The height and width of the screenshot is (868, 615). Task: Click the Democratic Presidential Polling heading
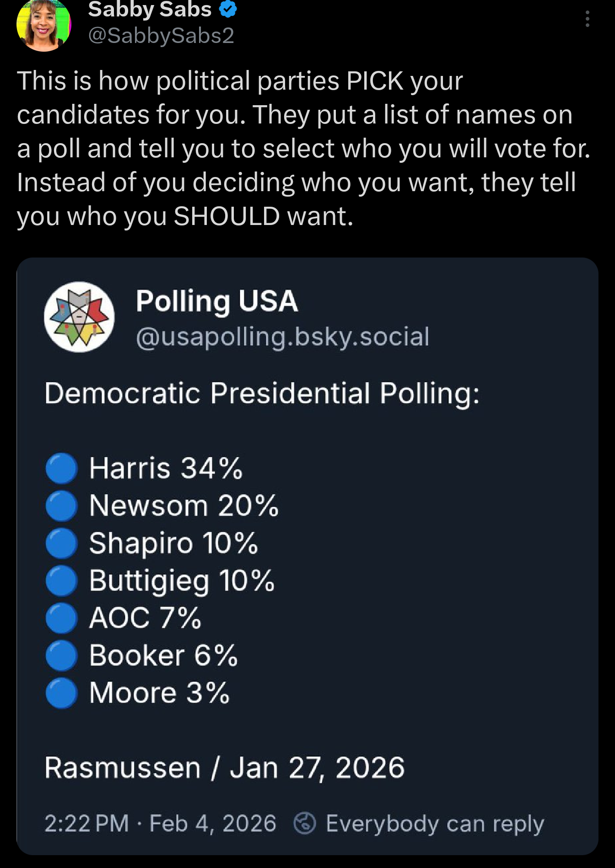[x=262, y=393]
